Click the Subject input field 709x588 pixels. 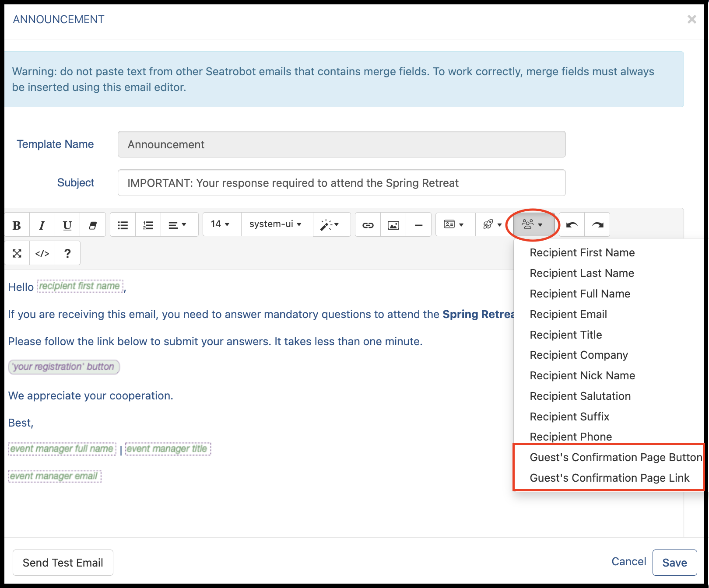[342, 183]
